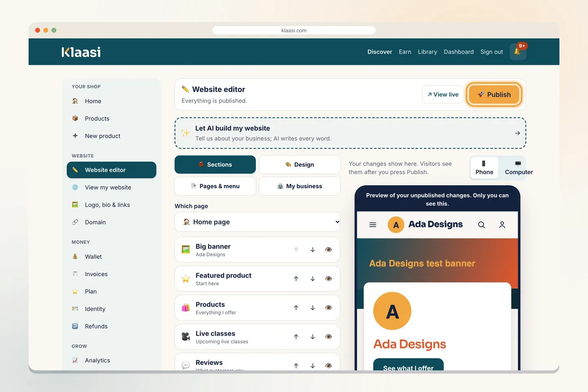The image size is (588, 392).
Task: Open the notifications bell icon
Action: coord(518,52)
